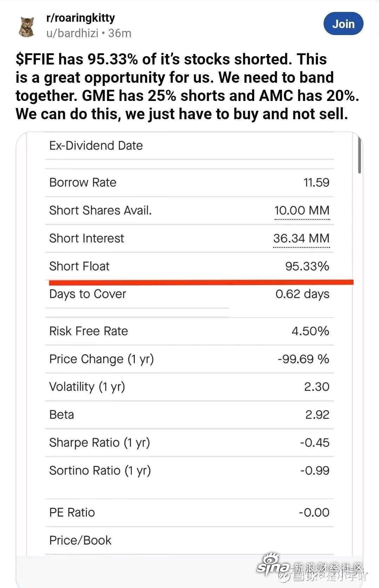Click the Price Change (1 yr) row

(x=189, y=359)
